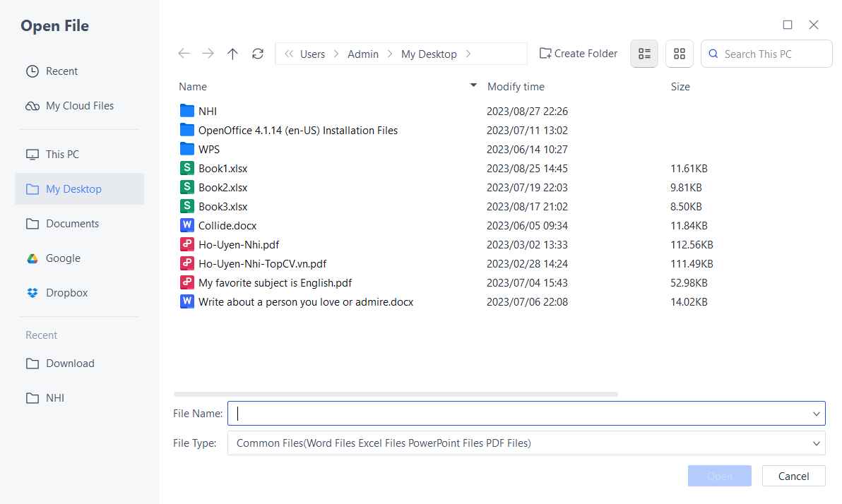Click the Book1.xlsx spreadsheet icon

pos(187,168)
